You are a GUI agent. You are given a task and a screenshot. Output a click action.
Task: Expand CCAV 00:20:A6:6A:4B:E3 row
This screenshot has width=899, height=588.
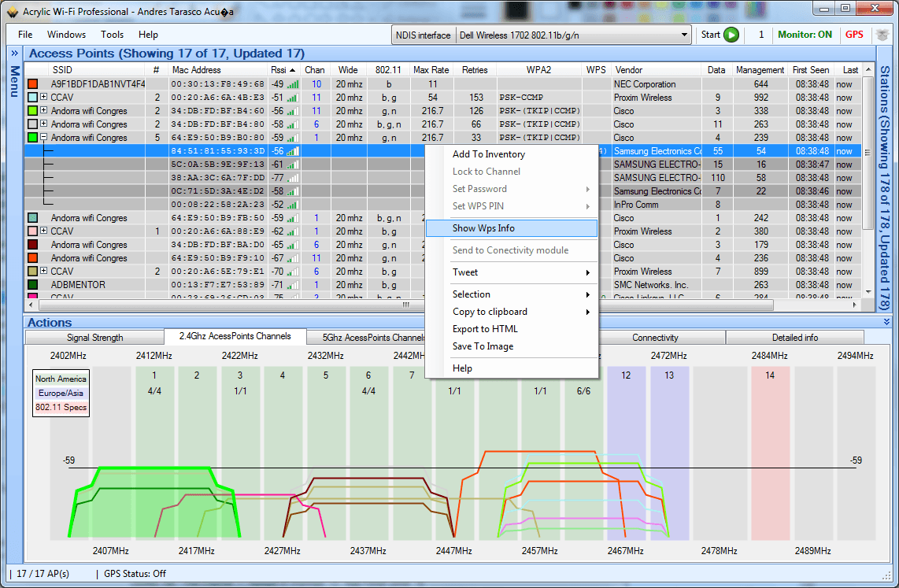point(43,97)
